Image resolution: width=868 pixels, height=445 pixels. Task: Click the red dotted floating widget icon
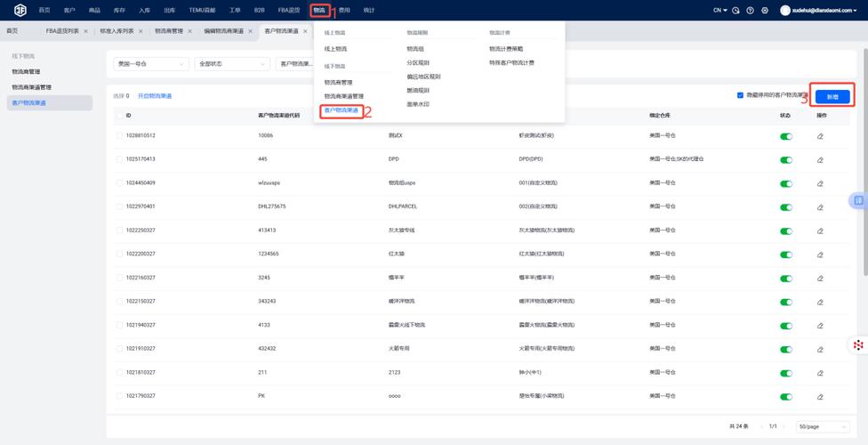[x=858, y=345]
